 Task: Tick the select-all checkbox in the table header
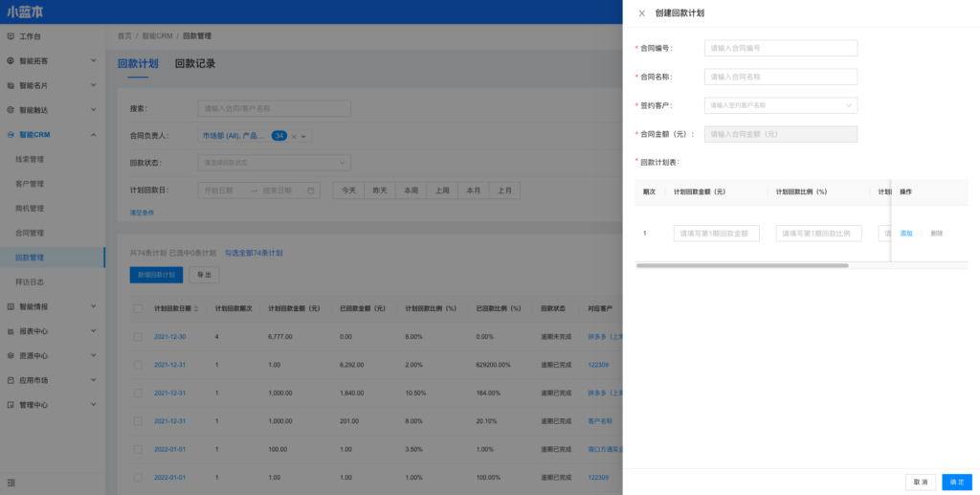138,308
